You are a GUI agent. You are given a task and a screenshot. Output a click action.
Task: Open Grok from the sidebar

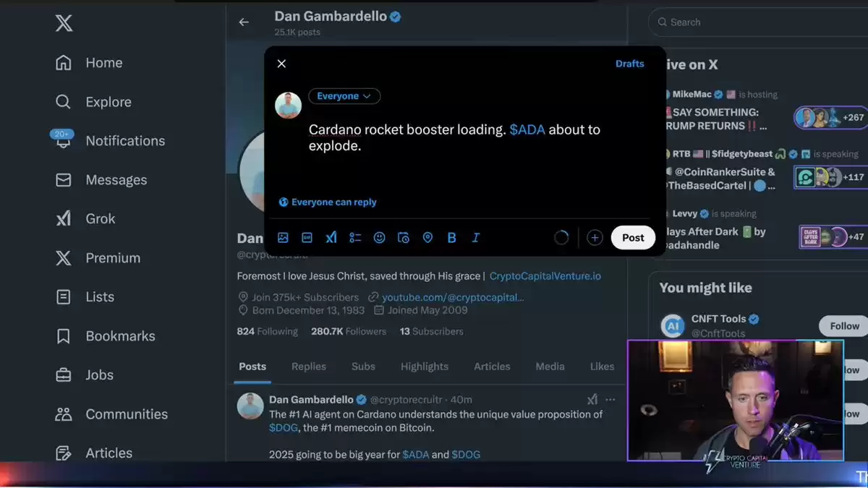85,219
